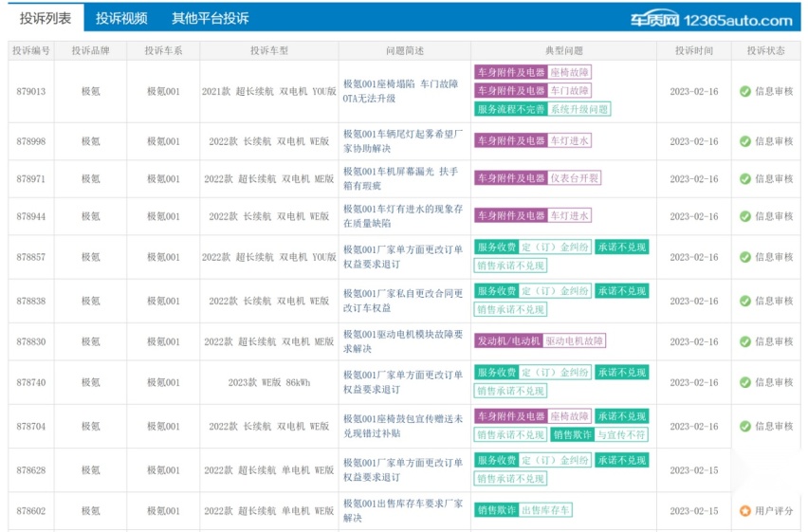808x532 pixels.
Task: Click the 车门故障 tag
Action: tap(569, 91)
